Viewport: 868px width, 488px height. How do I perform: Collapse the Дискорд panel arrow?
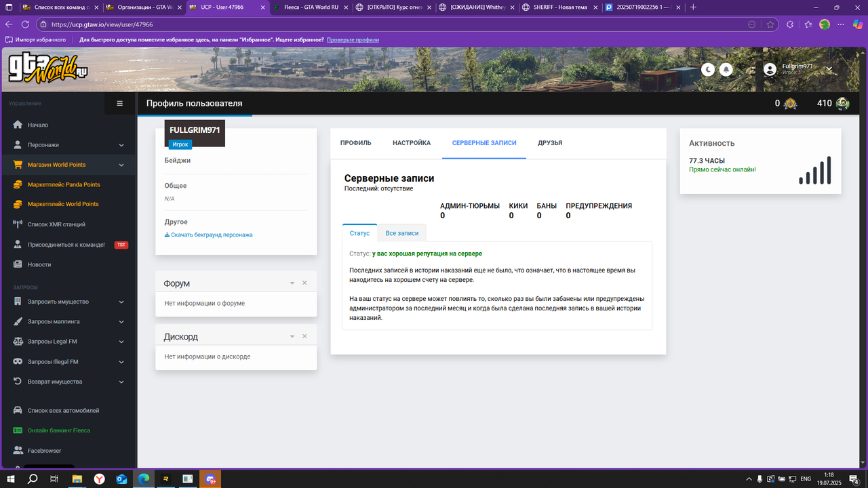292,336
